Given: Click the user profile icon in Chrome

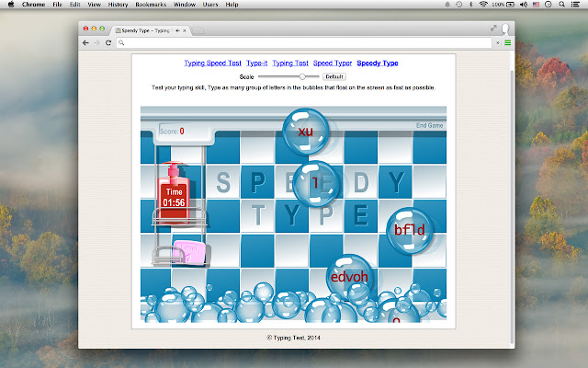Looking at the screenshot, I should coord(506,29).
